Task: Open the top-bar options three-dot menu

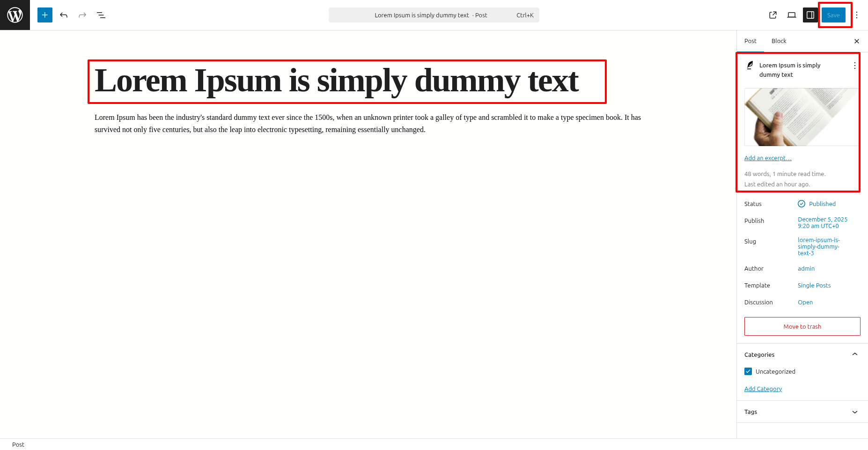Action: 857,15
